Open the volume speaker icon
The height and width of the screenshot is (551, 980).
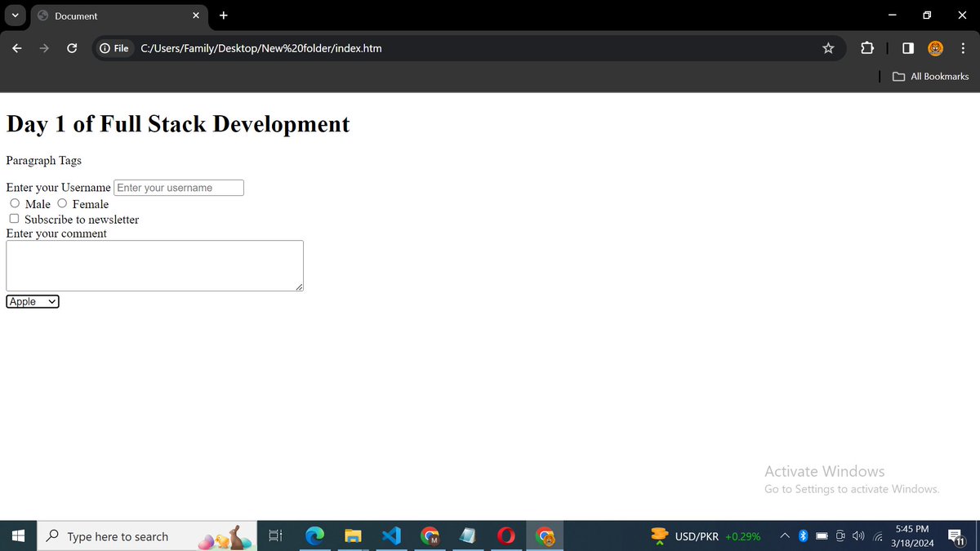point(858,536)
